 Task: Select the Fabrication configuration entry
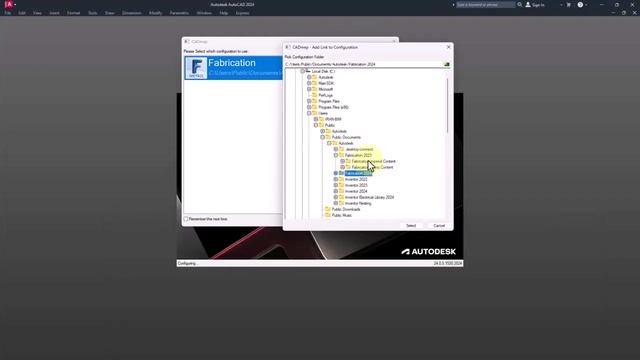click(233, 68)
